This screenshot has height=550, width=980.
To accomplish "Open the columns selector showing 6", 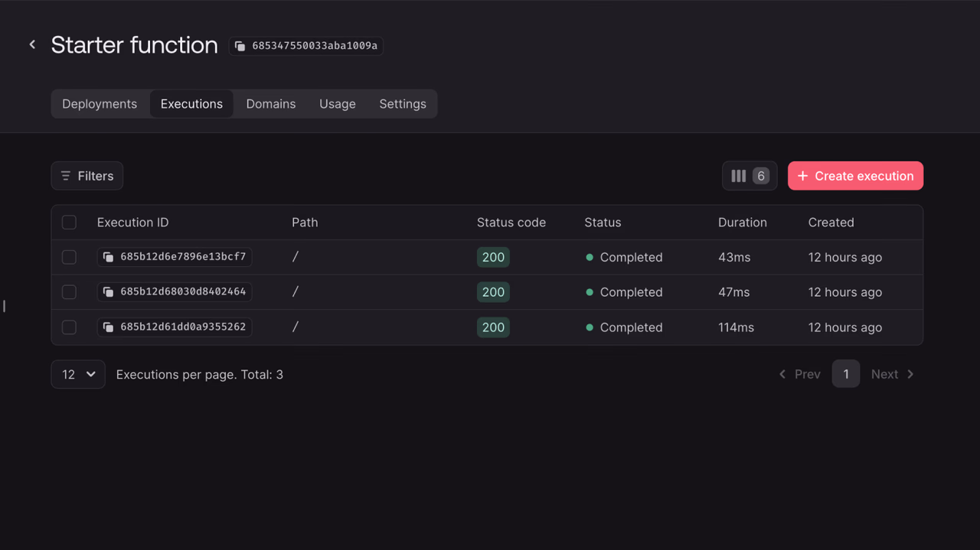I will coord(750,176).
